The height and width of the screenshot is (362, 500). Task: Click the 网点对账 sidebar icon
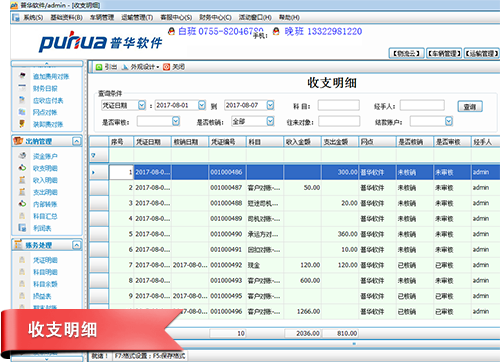(22, 112)
